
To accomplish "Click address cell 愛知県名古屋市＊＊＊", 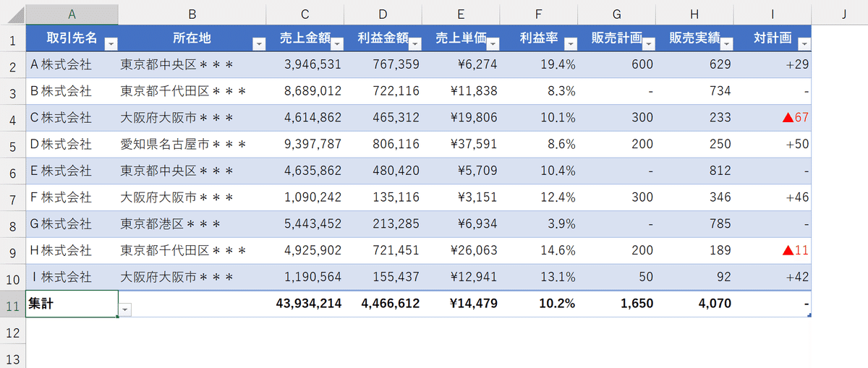I will pyautogui.click(x=192, y=144).
